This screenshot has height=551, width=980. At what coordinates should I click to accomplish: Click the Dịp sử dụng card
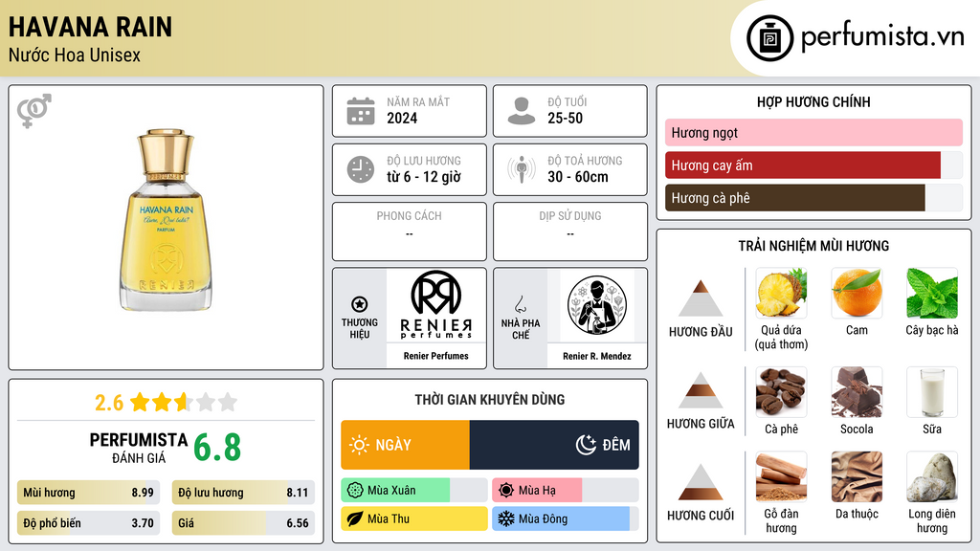570,231
